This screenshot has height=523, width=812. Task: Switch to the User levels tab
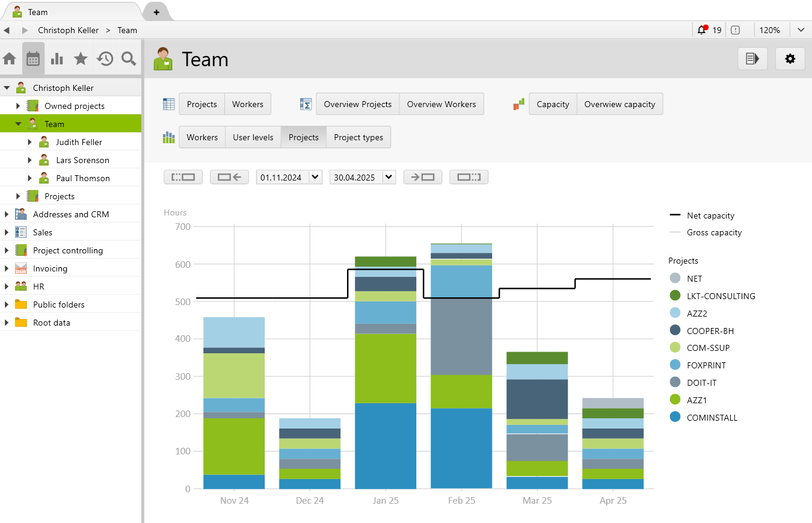tap(253, 137)
